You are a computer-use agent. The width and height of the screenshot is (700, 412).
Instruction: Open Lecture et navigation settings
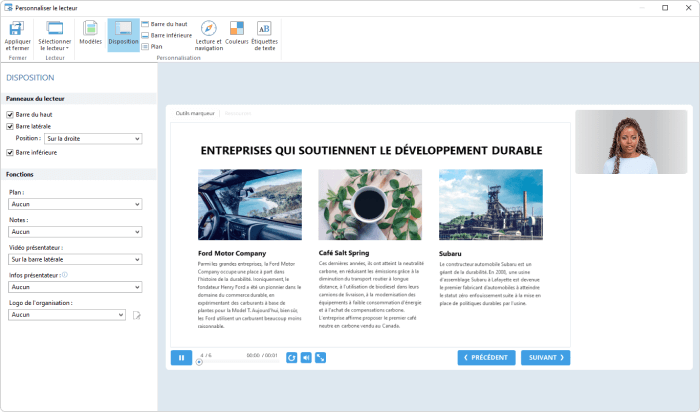click(208, 36)
